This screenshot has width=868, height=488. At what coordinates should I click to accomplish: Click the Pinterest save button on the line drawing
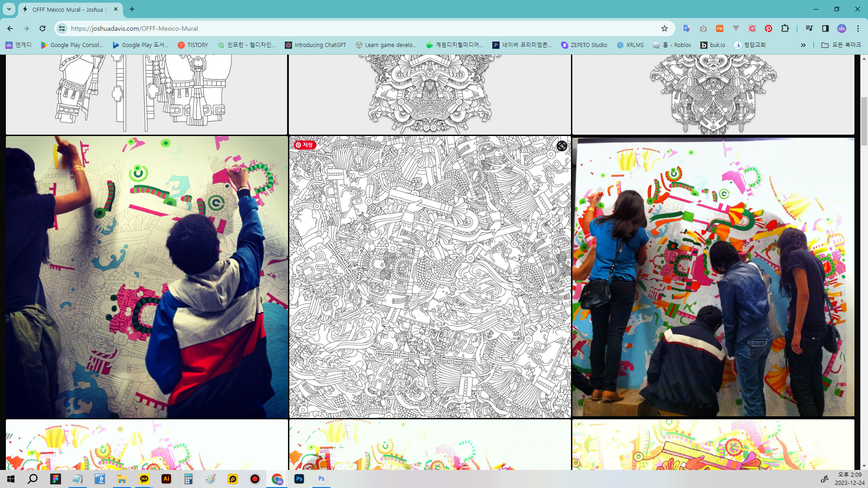[x=304, y=145]
